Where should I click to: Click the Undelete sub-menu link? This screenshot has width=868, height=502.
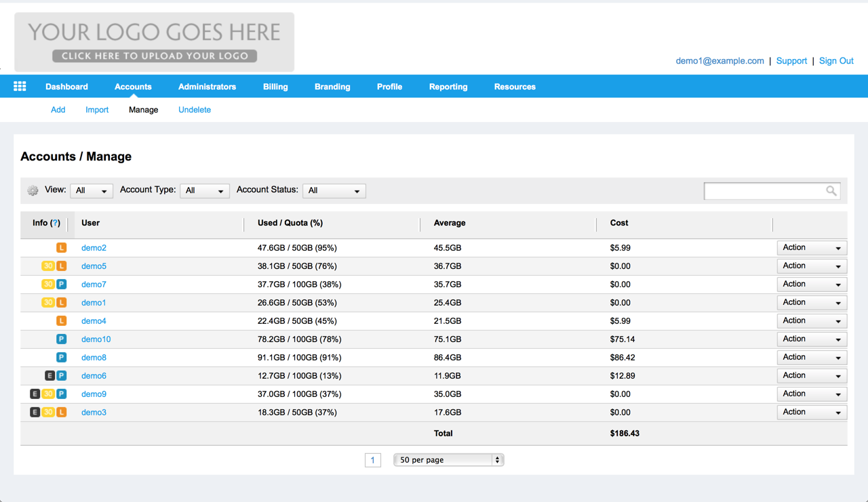tap(195, 110)
